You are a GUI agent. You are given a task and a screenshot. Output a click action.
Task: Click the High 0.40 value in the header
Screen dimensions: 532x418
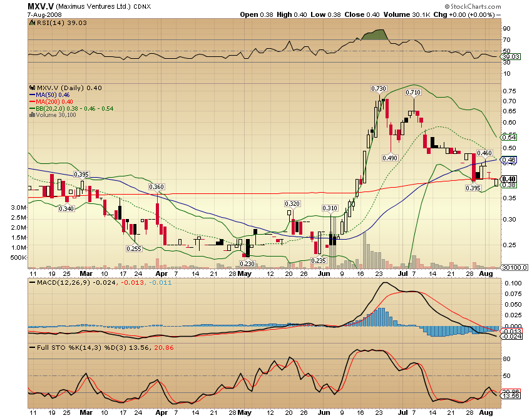coord(292,14)
